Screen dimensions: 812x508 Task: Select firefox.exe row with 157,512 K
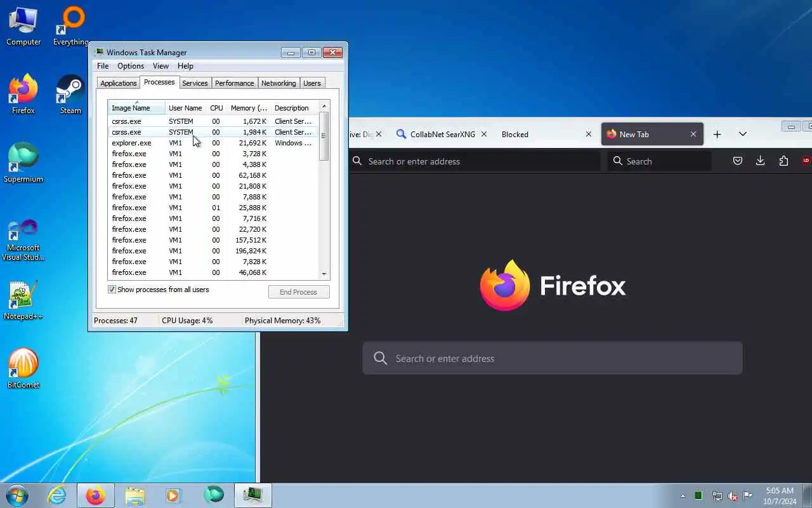pyautogui.click(x=213, y=240)
